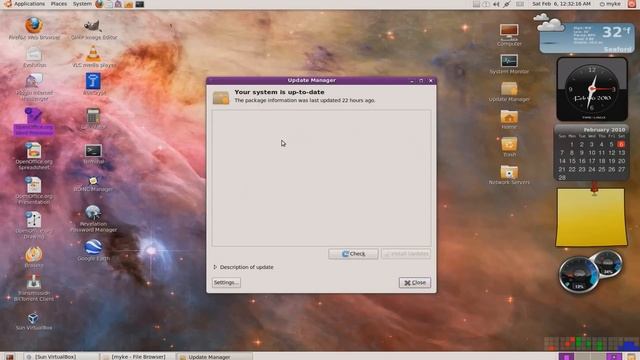Click the Check button in Update Manager
This screenshot has height=360, width=640.
click(x=353, y=254)
